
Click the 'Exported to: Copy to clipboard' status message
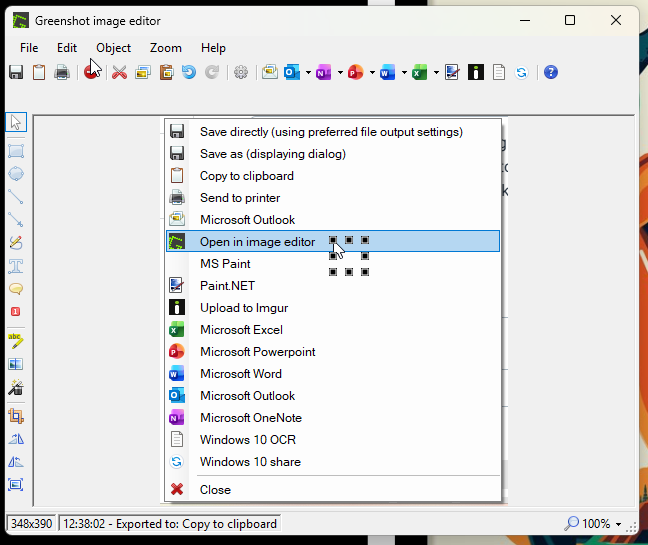click(x=170, y=524)
